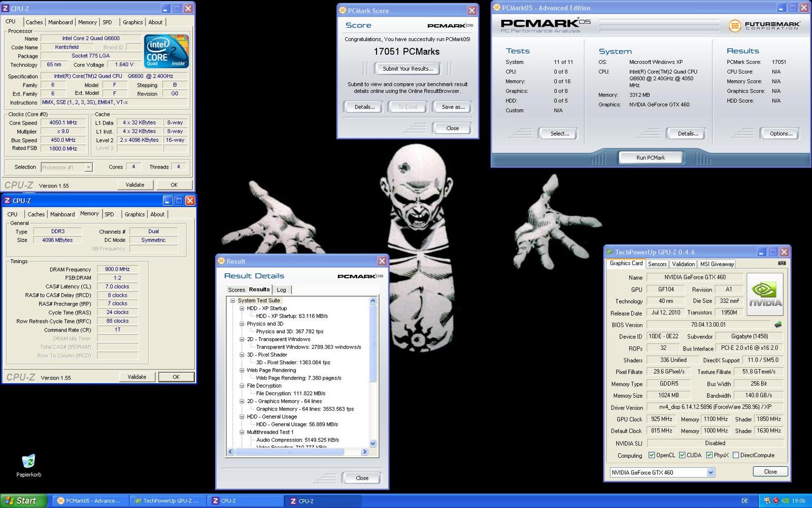Switch to TechPowerUp GPU-Z in the taskbar
Screen dimensions: 812x508
[167, 501]
